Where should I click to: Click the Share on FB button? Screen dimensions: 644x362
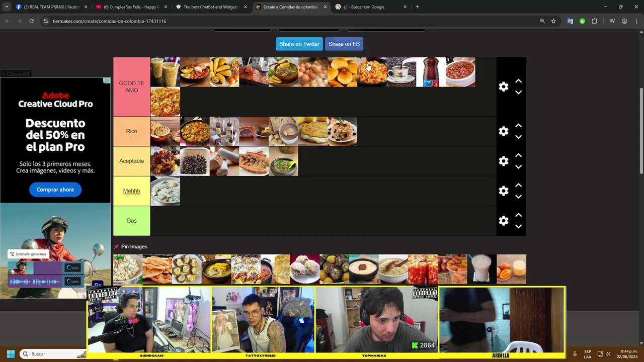[344, 44]
